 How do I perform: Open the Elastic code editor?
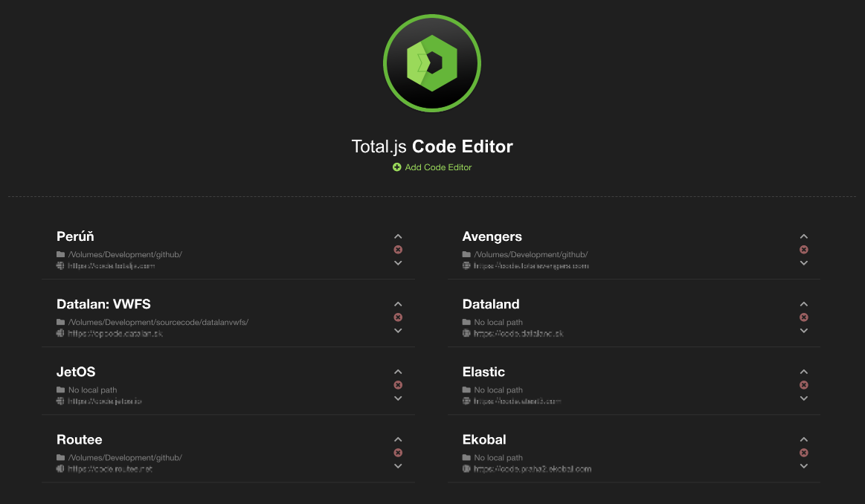click(483, 372)
